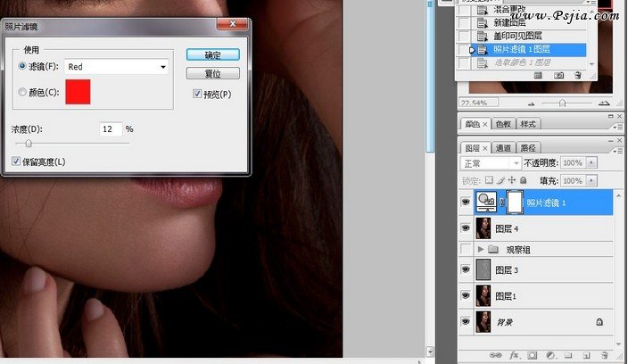This screenshot has width=628, height=364.
Task: Click the 确定 OK button
Action: [212, 54]
